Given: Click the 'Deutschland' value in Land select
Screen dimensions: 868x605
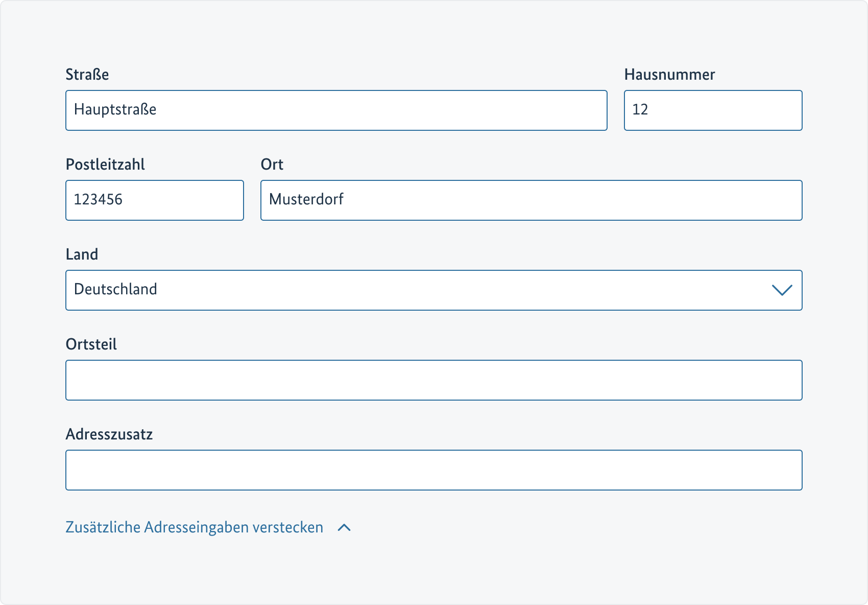Looking at the screenshot, I should [115, 289].
